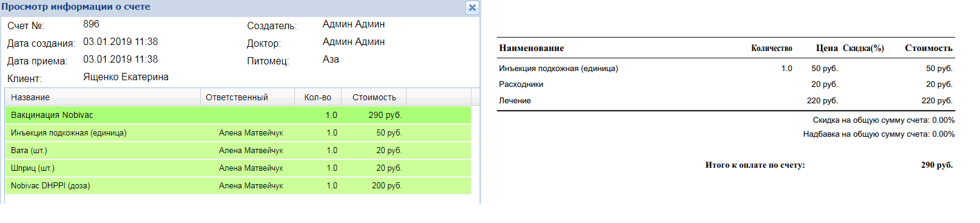Click the client name Ященко Екатерина
The height and width of the screenshot is (223, 980).
coord(126,77)
